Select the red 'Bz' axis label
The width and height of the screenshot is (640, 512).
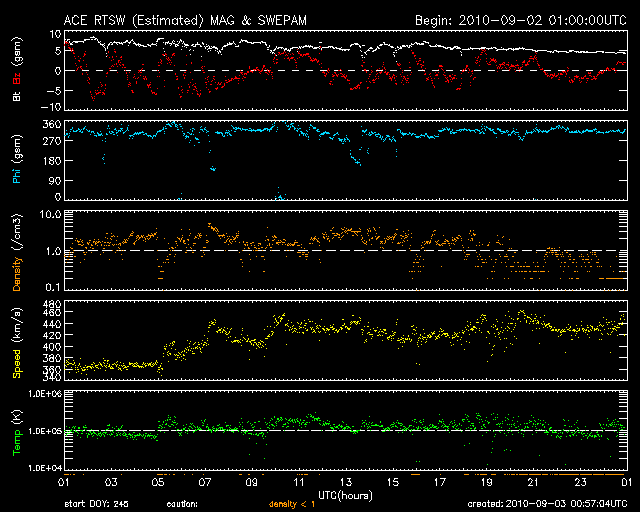click(x=17, y=78)
